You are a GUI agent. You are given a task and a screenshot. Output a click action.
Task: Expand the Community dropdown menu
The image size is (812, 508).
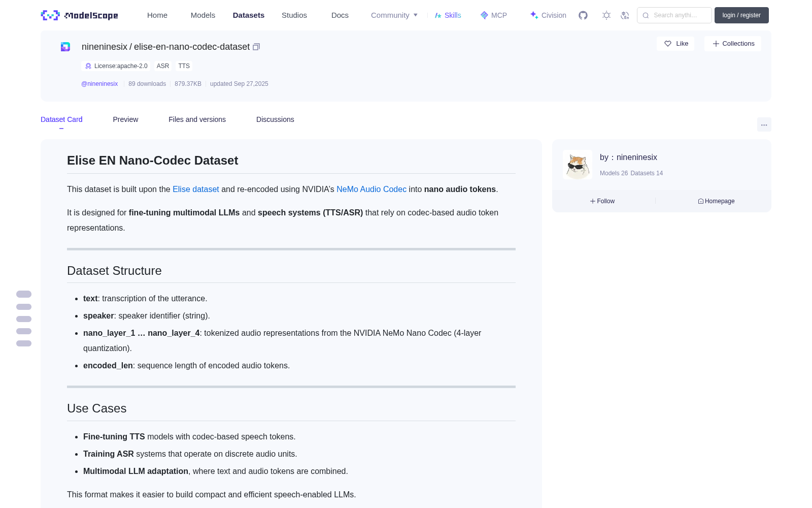tap(394, 15)
